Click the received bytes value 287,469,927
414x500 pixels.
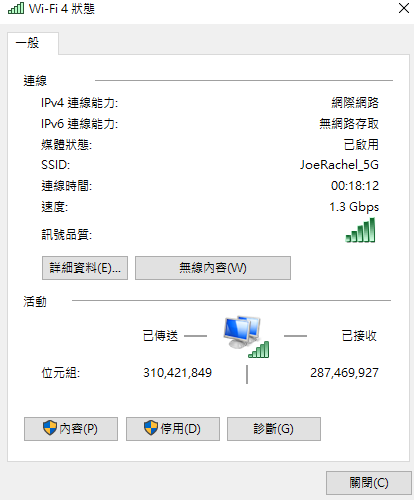click(x=344, y=373)
